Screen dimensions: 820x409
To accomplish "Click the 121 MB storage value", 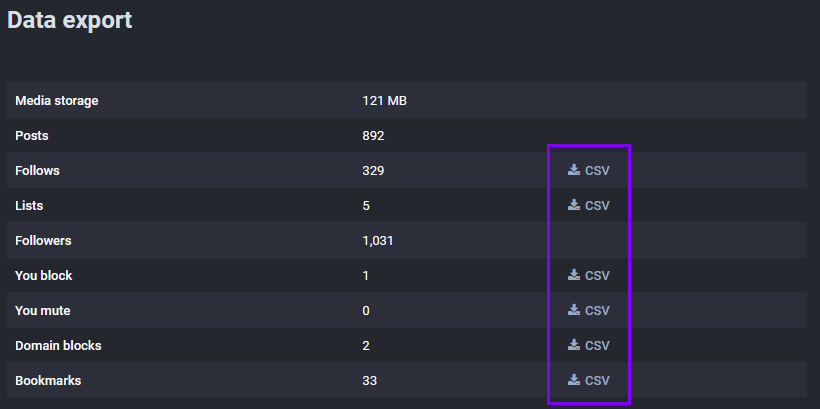I will point(384,100).
